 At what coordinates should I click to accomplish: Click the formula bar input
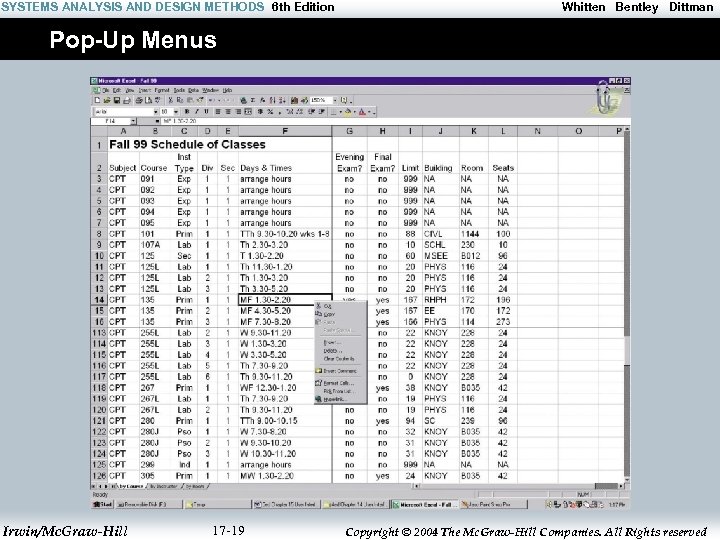(x=395, y=121)
